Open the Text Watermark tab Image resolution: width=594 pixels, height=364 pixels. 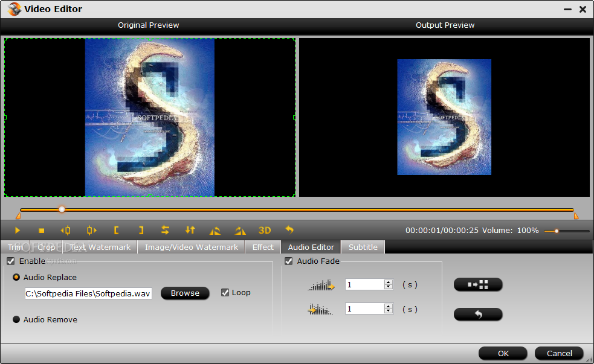pyautogui.click(x=100, y=247)
